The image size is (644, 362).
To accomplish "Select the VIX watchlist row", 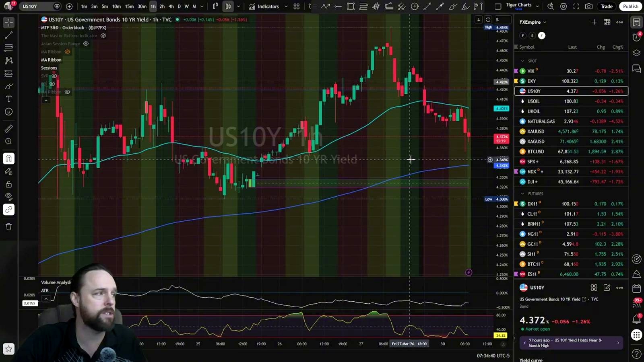I will point(571,71).
